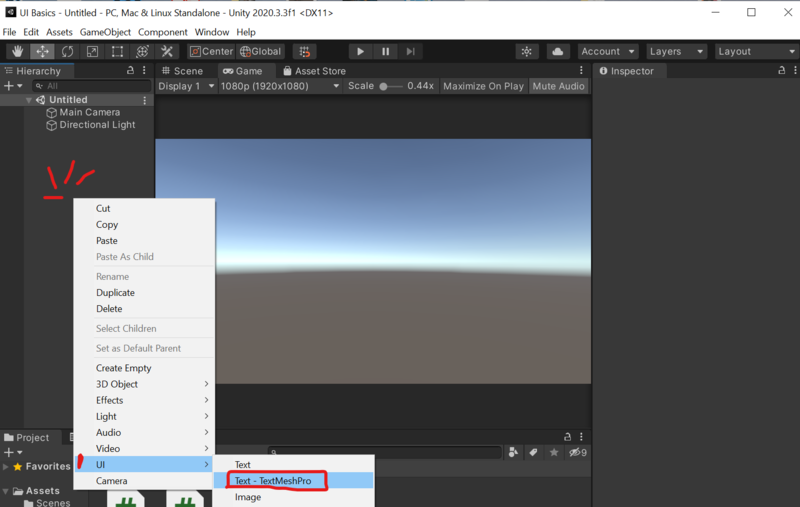Viewport: 800px width, 507px height.
Task: Select the Move tool
Action: coord(42,51)
